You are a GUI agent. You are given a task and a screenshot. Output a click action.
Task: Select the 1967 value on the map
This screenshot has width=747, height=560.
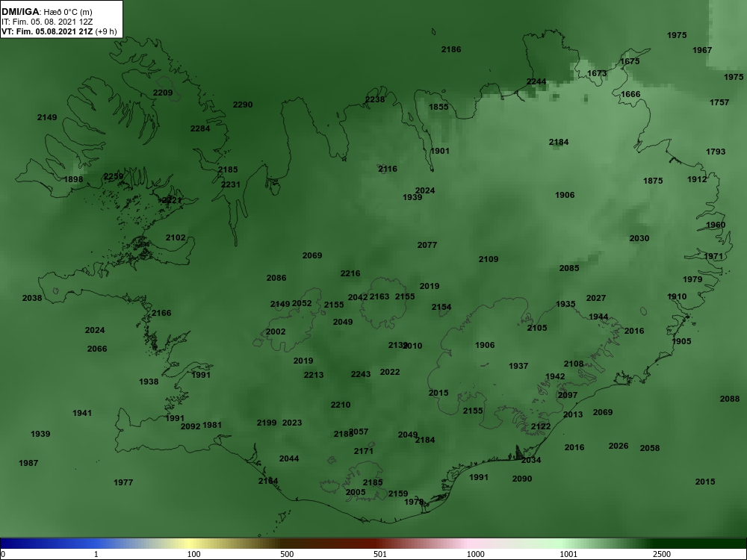pyautogui.click(x=702, y=50)
